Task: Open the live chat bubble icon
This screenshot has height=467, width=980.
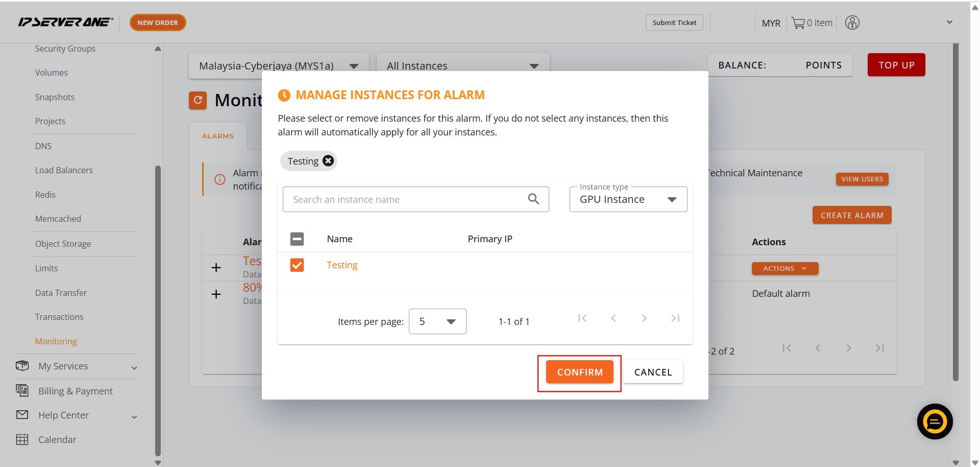Action: 935,422
